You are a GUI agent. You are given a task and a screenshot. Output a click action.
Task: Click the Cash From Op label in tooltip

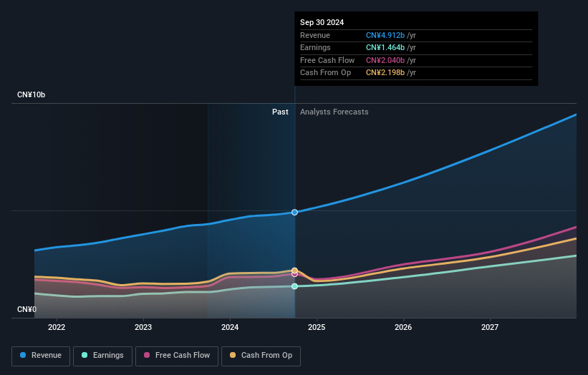point(325,73)
